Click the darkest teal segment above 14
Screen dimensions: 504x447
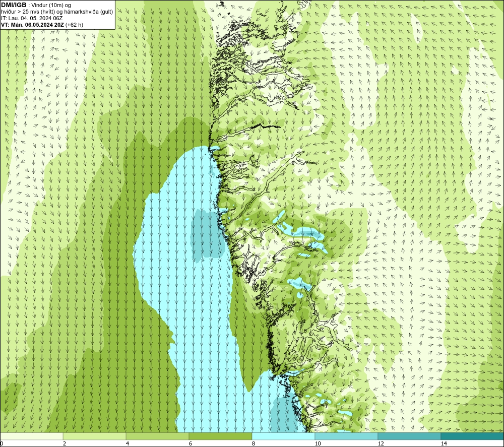[472, 436]
